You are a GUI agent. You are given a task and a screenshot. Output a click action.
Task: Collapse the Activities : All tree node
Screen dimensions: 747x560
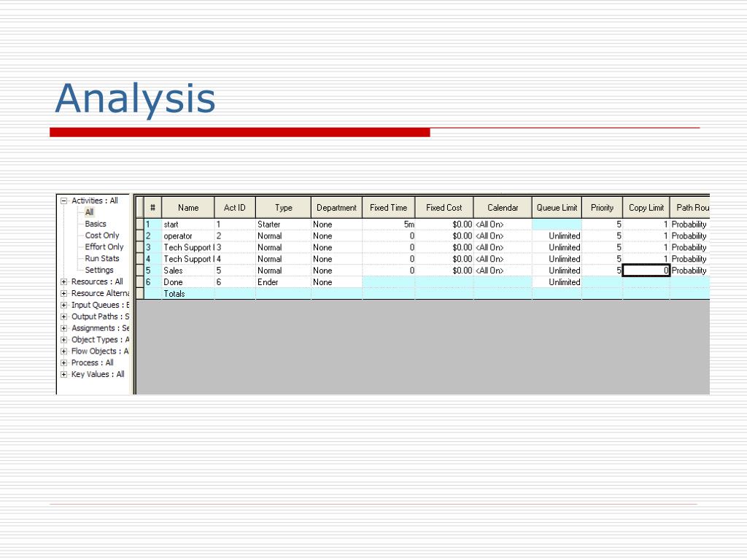[64, 201]
